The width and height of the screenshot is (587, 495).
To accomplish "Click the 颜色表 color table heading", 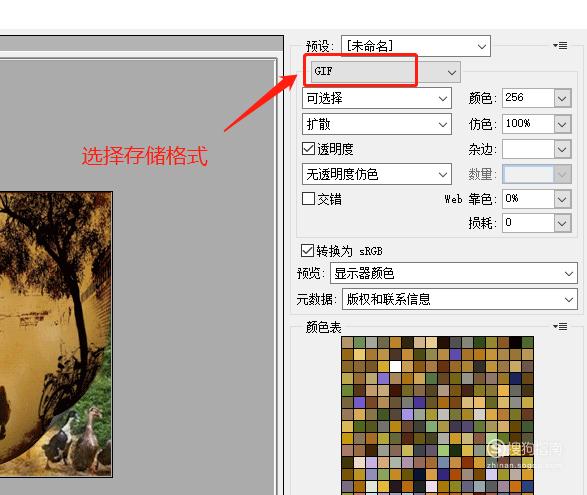I will (323, 327).
